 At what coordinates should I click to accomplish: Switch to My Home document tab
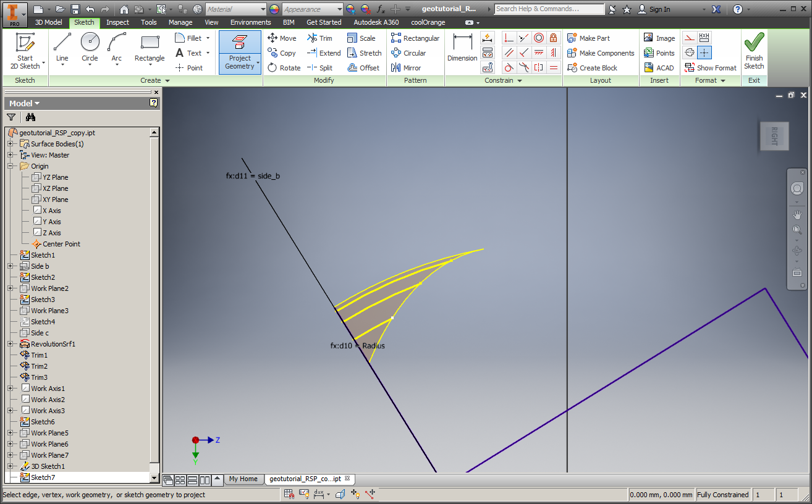pyautogui.click(x=243, y=479)
